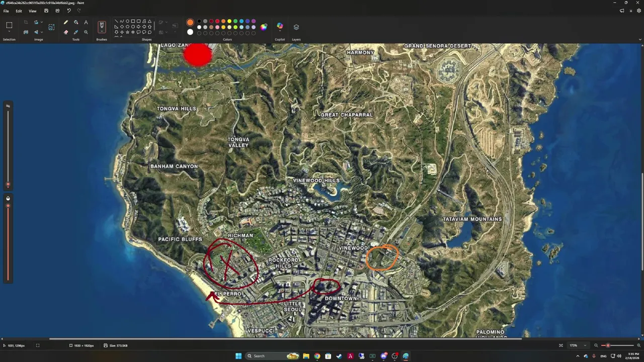Screen dimensions: 644x362
Task: Select the Eraser tool
Action: tap(65, 32)
